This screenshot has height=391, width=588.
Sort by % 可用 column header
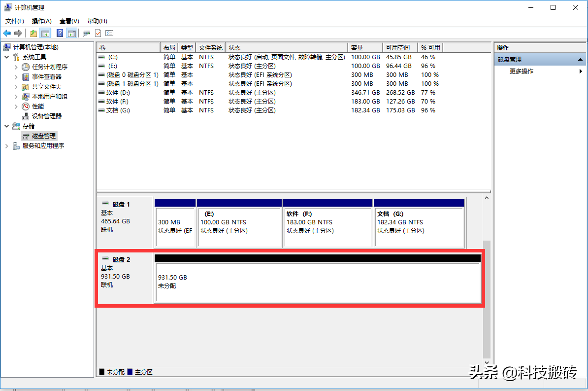point(430,48)
